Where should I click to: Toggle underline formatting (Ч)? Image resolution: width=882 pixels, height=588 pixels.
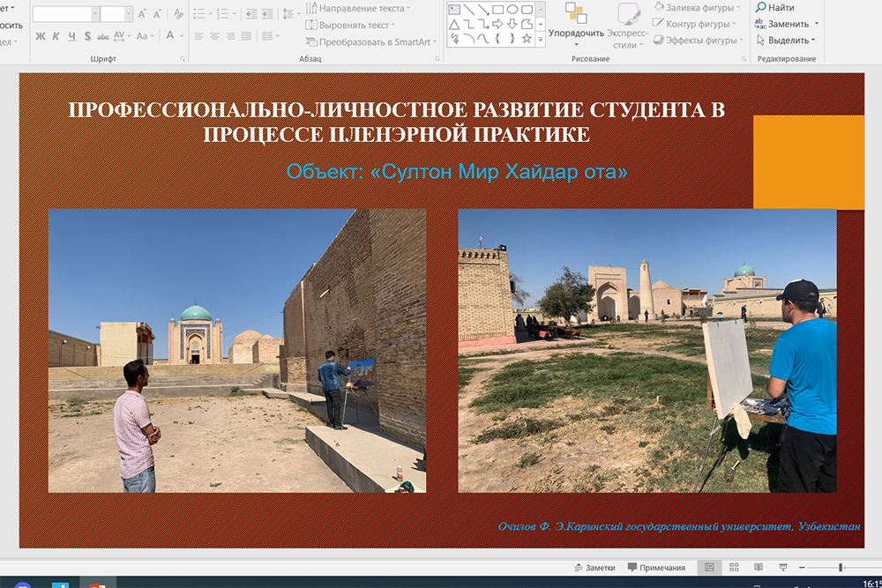(71, 36)
